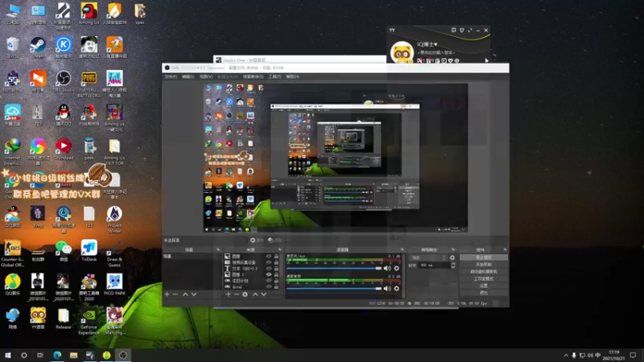Toggle visibility of the 图像 2 source
This screenshot has height=362, width=644.
[x=269, y=274]
